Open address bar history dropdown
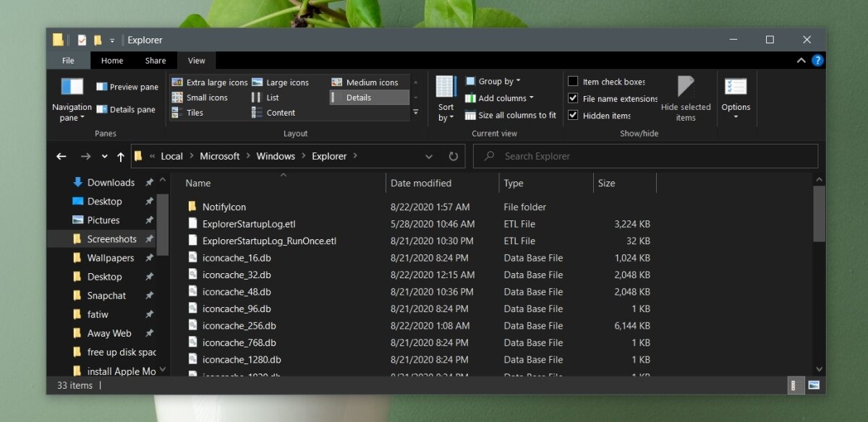The width and height of the screenshot is (868, 422). click(430, 156)
